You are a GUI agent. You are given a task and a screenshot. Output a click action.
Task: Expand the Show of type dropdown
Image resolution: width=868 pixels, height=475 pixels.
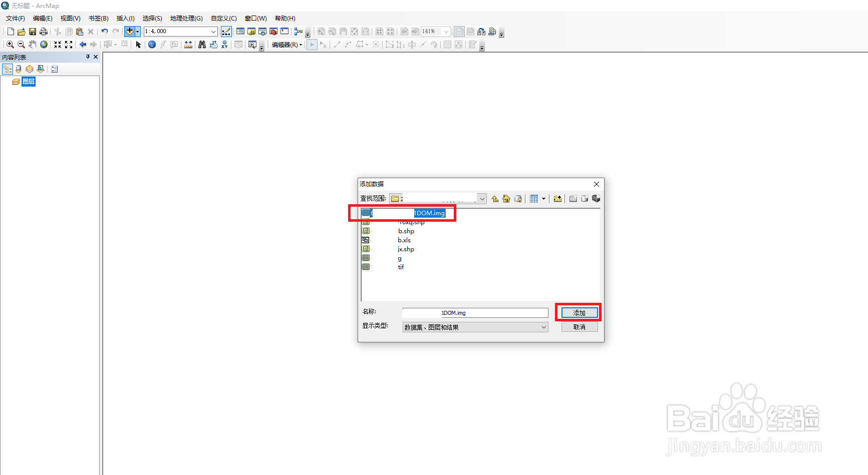click(x=544, y=327)
